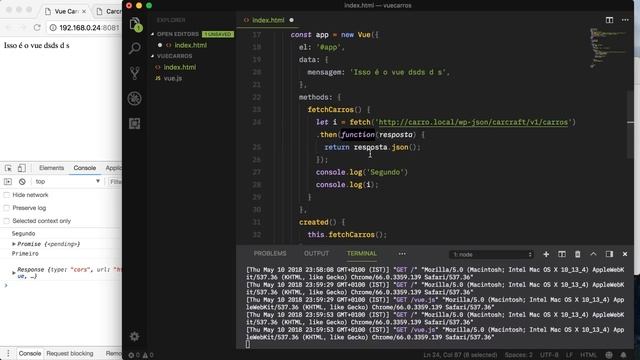Screen dimensions: 640x360
Task: Open the Extensions view
Action: (135, 123)
